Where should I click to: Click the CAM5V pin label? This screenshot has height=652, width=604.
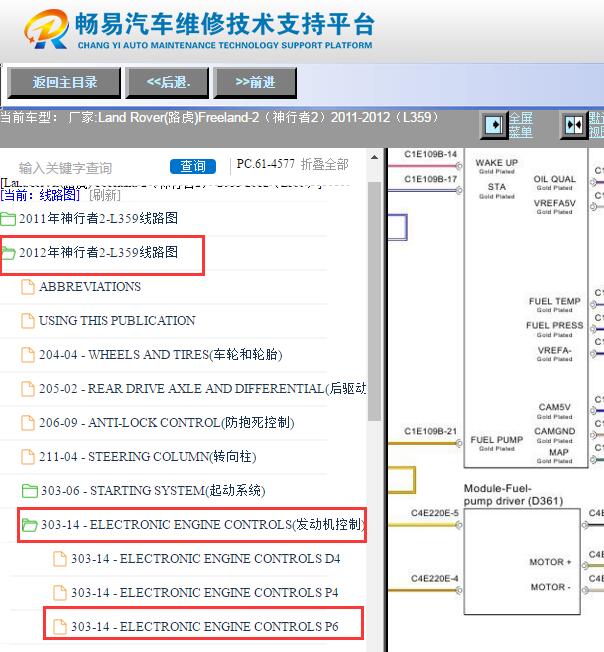[x=555, y=407]
